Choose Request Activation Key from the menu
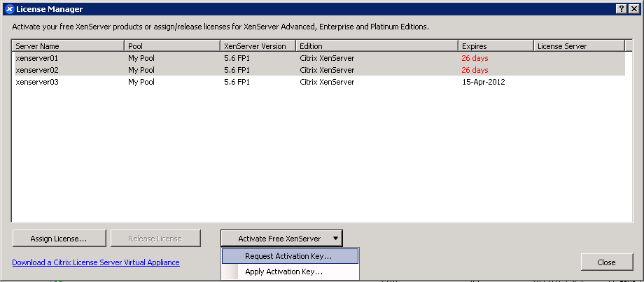Screen dimensions: 644x282 290,257
